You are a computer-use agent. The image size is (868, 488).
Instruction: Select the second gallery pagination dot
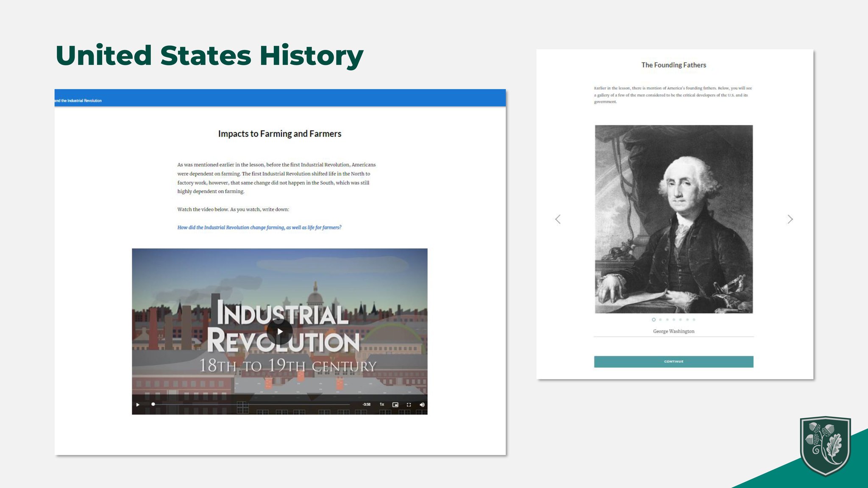tap(660, 319)
